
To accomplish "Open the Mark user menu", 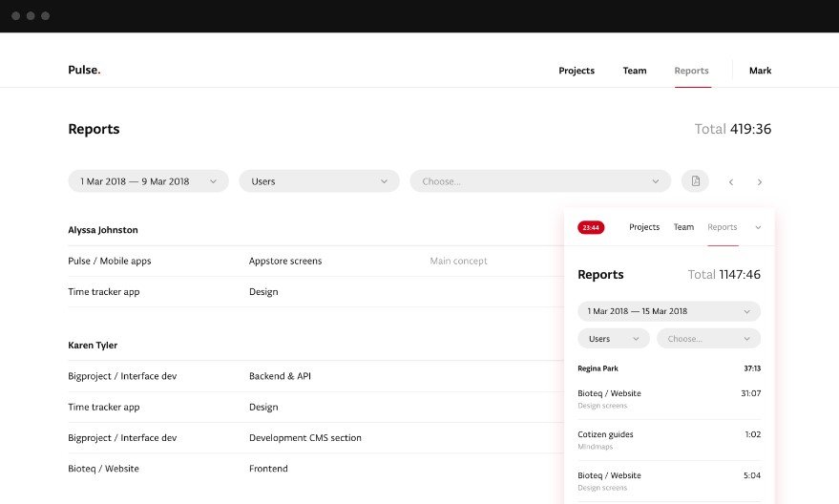I will [760, 71].
